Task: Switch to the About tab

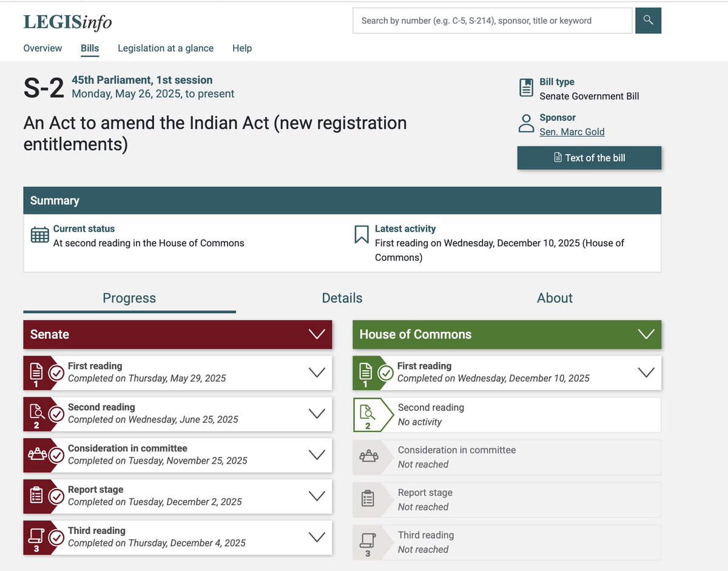Action: tap(554, 298)
